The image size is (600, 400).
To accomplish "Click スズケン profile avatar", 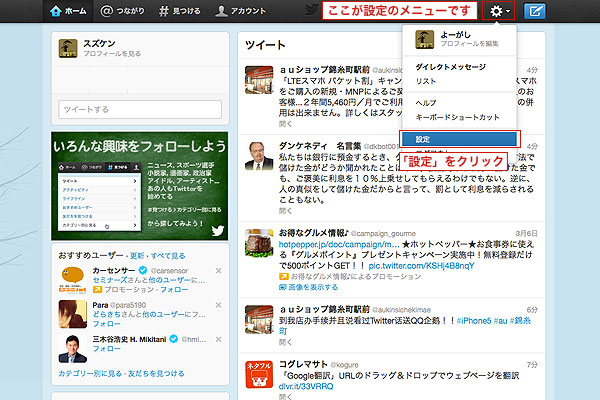I will pos(68,48).
